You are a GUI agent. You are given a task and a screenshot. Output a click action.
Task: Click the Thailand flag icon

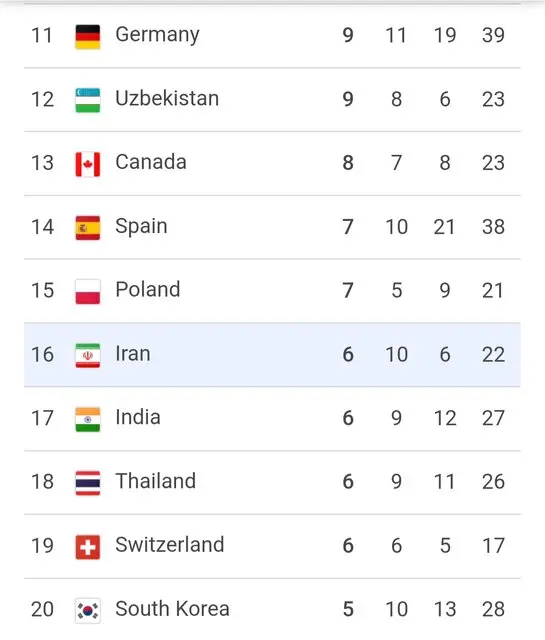click(87, 483)
